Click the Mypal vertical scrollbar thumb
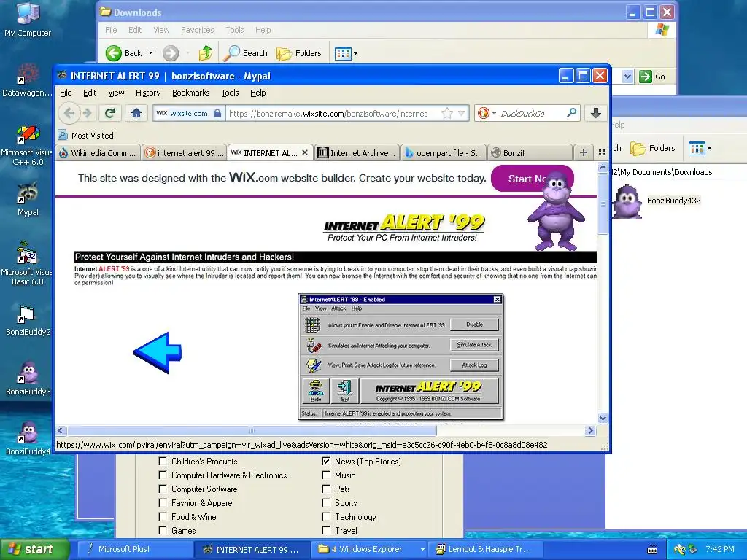 pyautogui.click(x=603, y=205)
